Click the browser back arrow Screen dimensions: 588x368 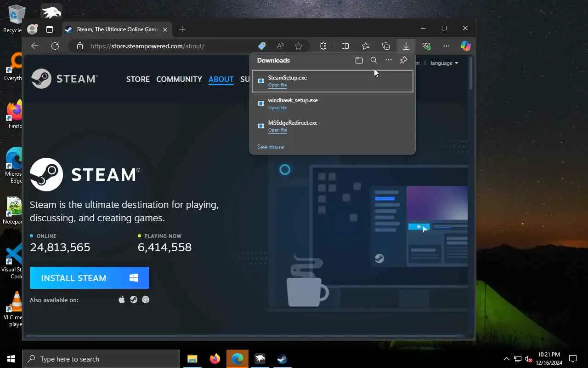pos(35,46)
